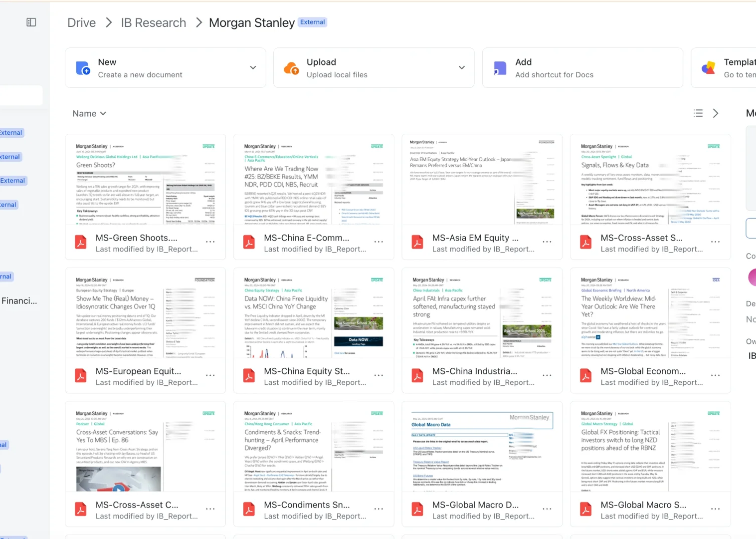Click the Templates icon
The width and height of the screenshot is (756, 539).
point(708,68)
